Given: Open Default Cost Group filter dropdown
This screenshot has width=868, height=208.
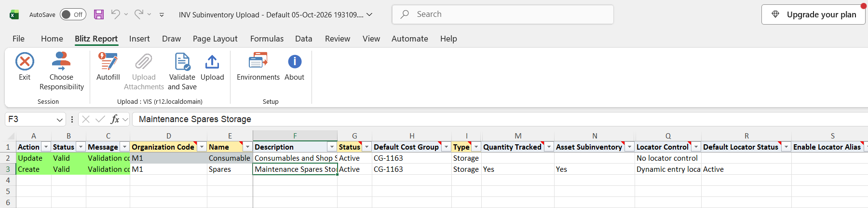Looking at the screenshot, I should click(446, 147).
